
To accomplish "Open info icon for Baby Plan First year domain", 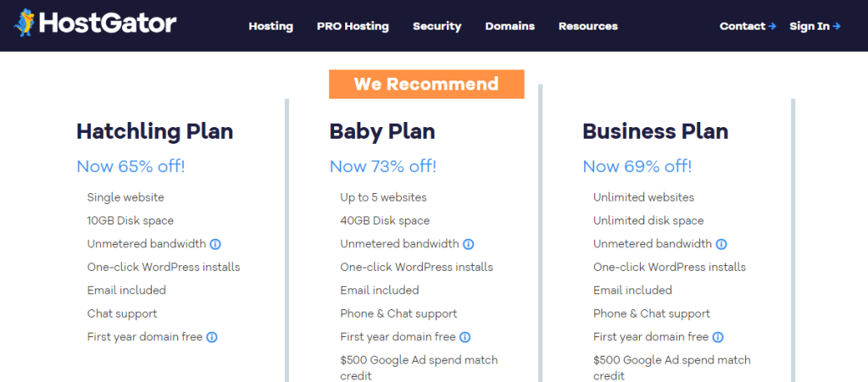I will pyautogui.click(x=465, y=337).
